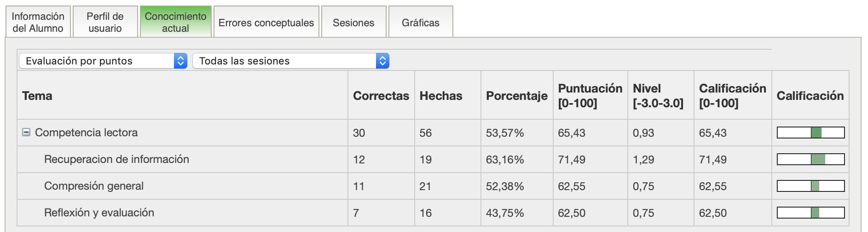The image size is (868, 232).
Task: Open the Evaluación por puntos dropdown
Action: [103, 61]
